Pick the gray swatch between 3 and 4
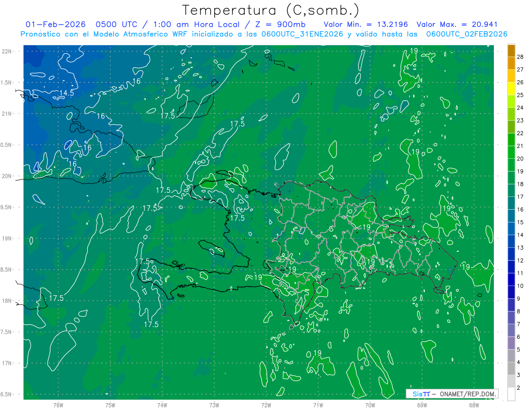 pos(512,368)
